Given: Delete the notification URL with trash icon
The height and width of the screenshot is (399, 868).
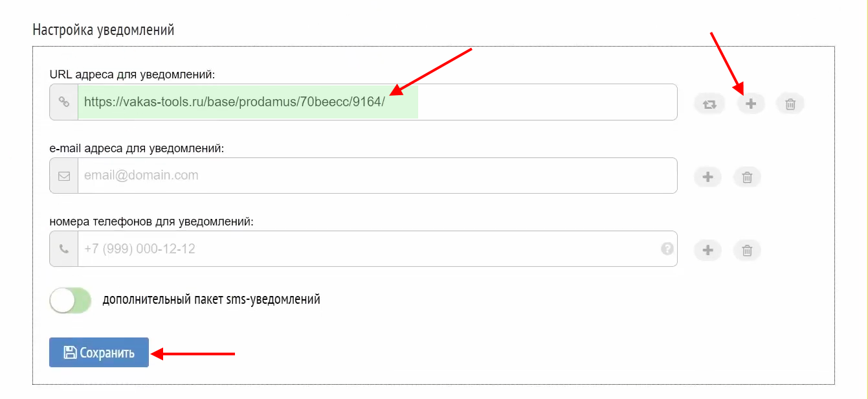Looking at the screenshot, I should (790, 104).
